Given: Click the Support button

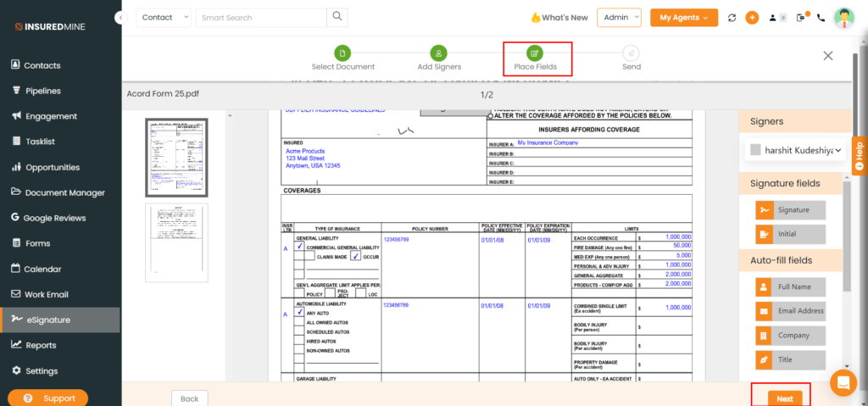Looking at the screenshot, I should 48,398.
